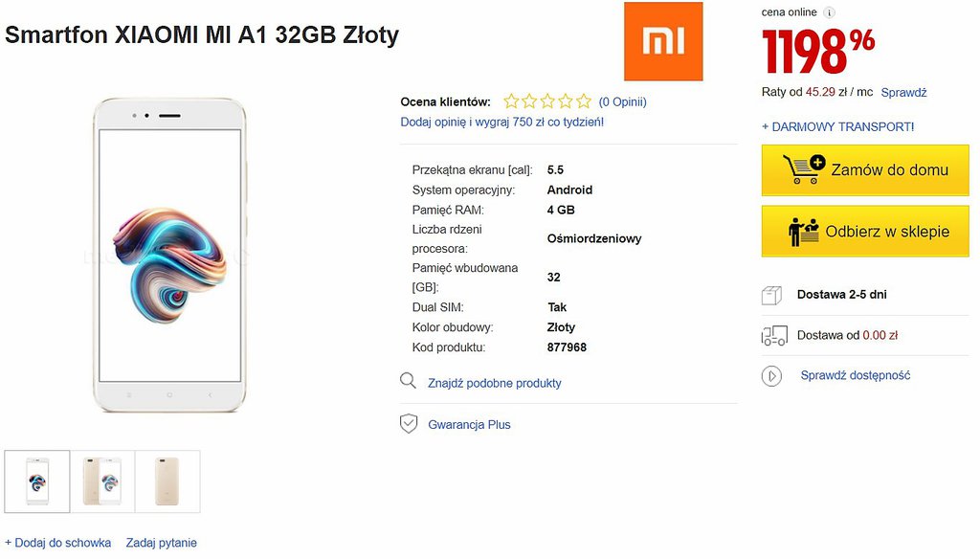
Task: Click the package box icon for delivery time
Action: (x=771, y=295)
